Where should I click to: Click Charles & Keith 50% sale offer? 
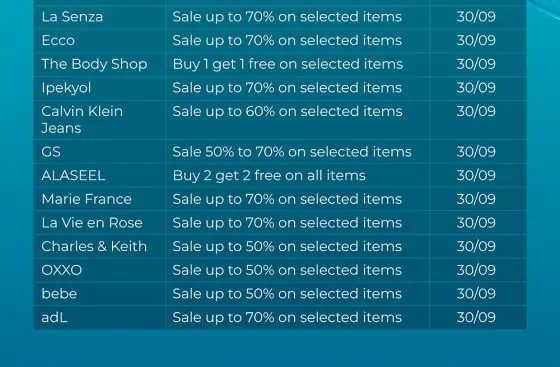pyautogui.click(x=287, y=246)
